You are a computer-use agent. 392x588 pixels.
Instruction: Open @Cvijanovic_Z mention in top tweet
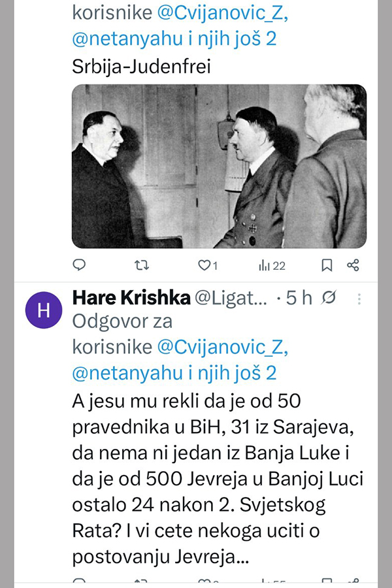pyautogui.click(x=223, y=13)
